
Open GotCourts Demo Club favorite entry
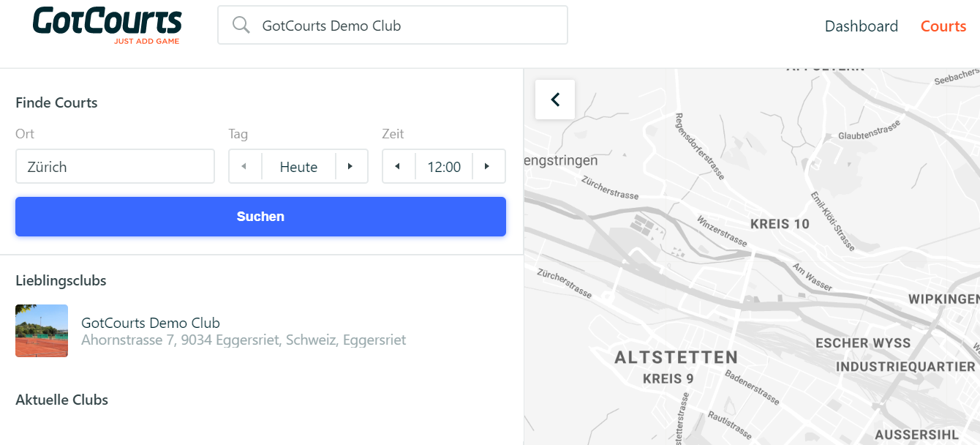point(151,323)
